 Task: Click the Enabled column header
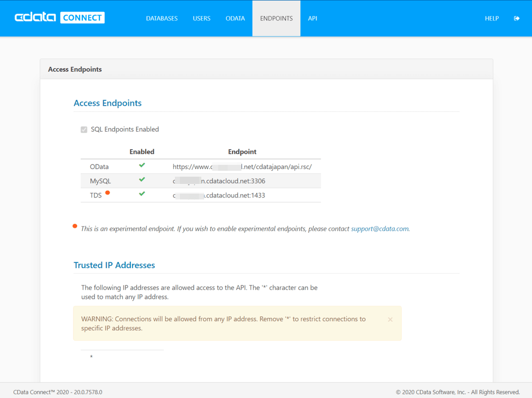click(142, 152)
